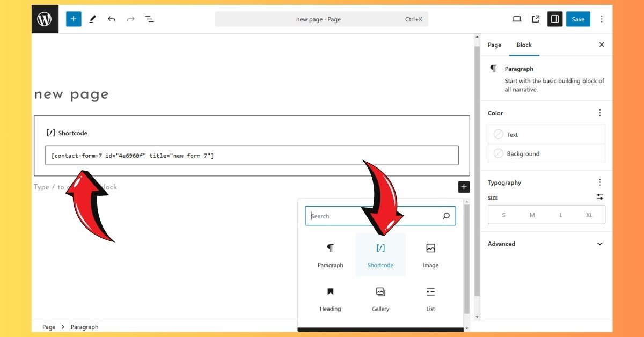The height and width of the screenshot is (337, 644).
Task: Open command palette 'new page · Page' bar
Action: pos(321,19)
